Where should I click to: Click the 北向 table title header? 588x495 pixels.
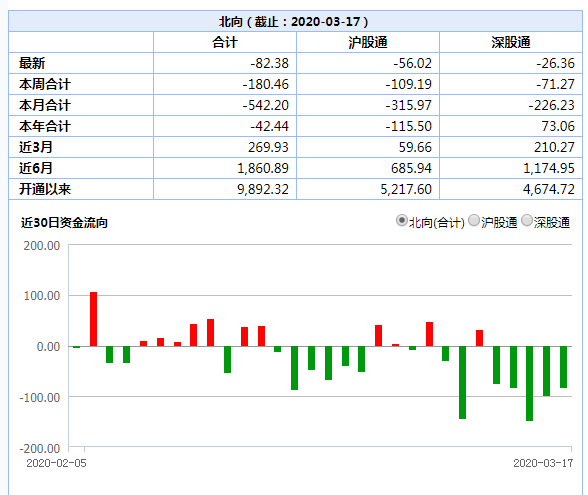click(x=294, y=21)
